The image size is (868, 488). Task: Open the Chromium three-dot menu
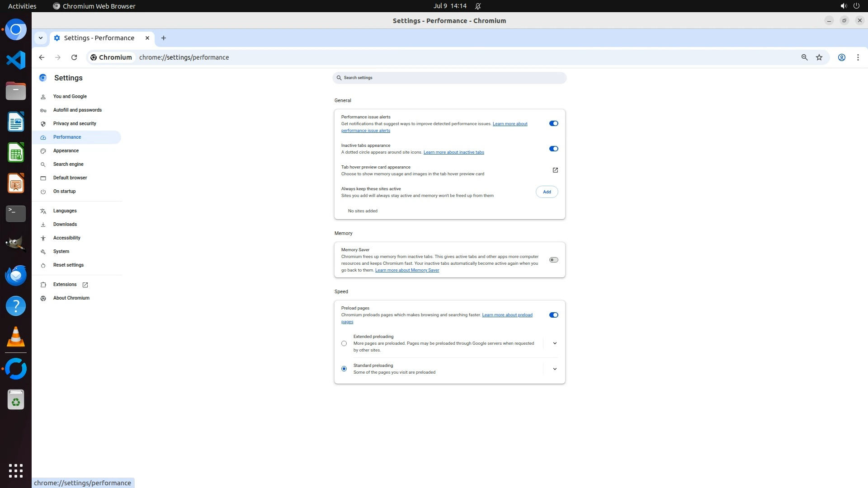(858, 57)
